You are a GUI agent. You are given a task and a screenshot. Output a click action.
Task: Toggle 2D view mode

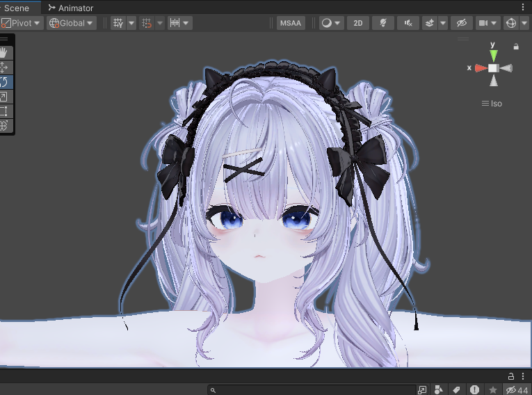(x=358, y=23)
